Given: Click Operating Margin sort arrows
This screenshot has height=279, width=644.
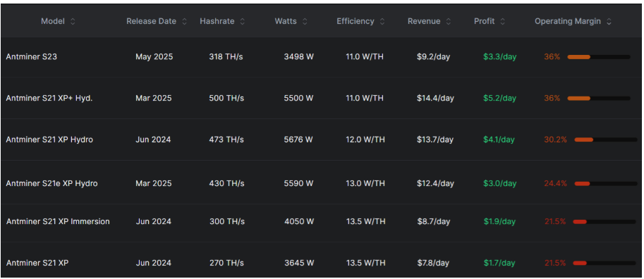Looking at the screenshot, I should pos(609,22).
